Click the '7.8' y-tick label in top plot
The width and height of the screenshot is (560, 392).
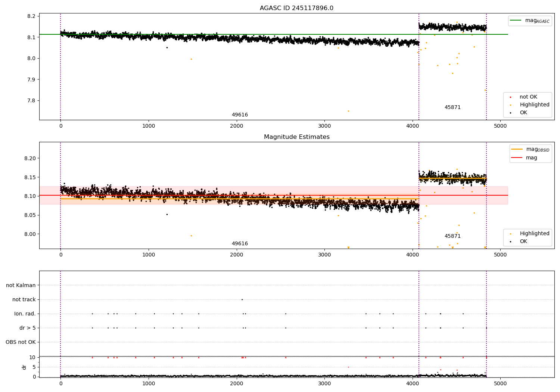click(31, 101)
